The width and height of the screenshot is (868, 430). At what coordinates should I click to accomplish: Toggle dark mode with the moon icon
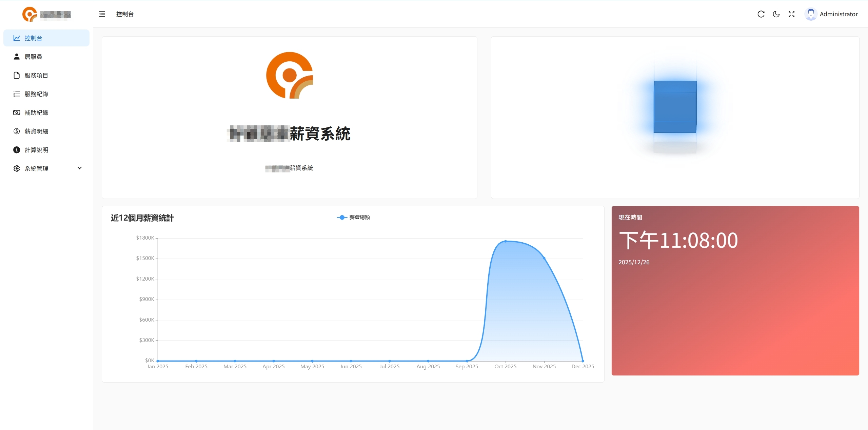[776, 14]
